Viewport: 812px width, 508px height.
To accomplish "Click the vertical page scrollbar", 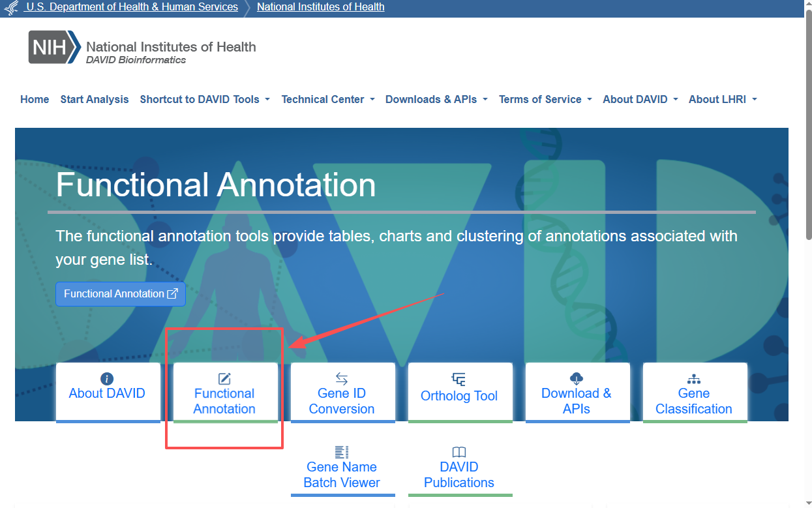I will click(x=808, y=130).
